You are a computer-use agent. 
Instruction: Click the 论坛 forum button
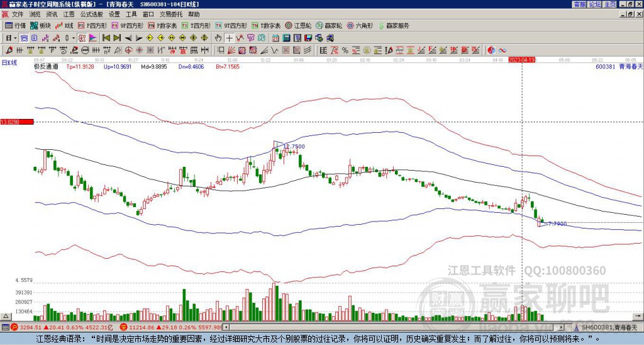coord(595,4)
